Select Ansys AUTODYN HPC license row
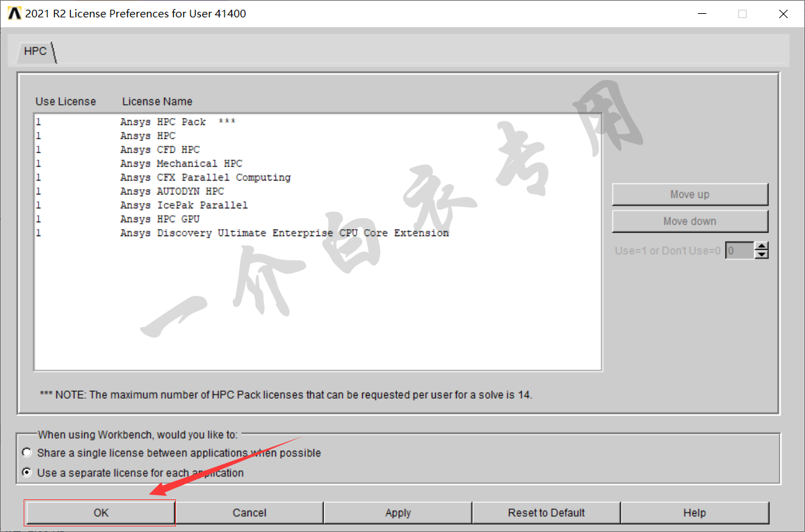 point(317,192)
